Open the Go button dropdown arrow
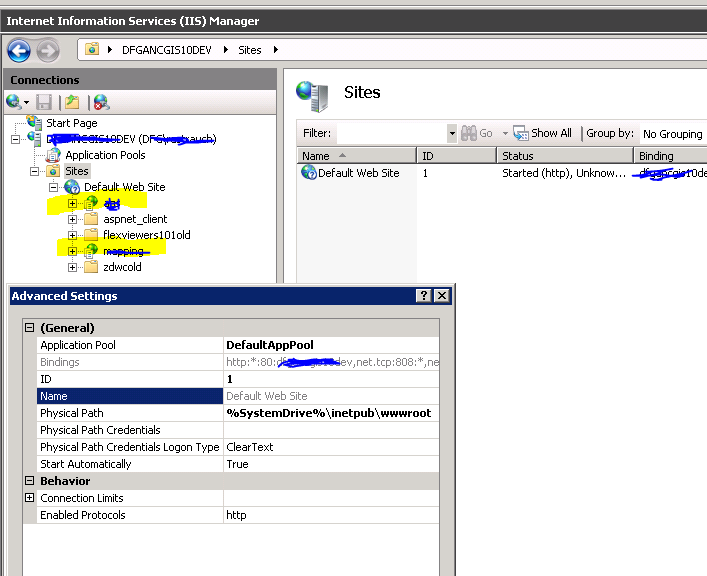This screenshot has height=576, width=707. (x=505, y=134)
